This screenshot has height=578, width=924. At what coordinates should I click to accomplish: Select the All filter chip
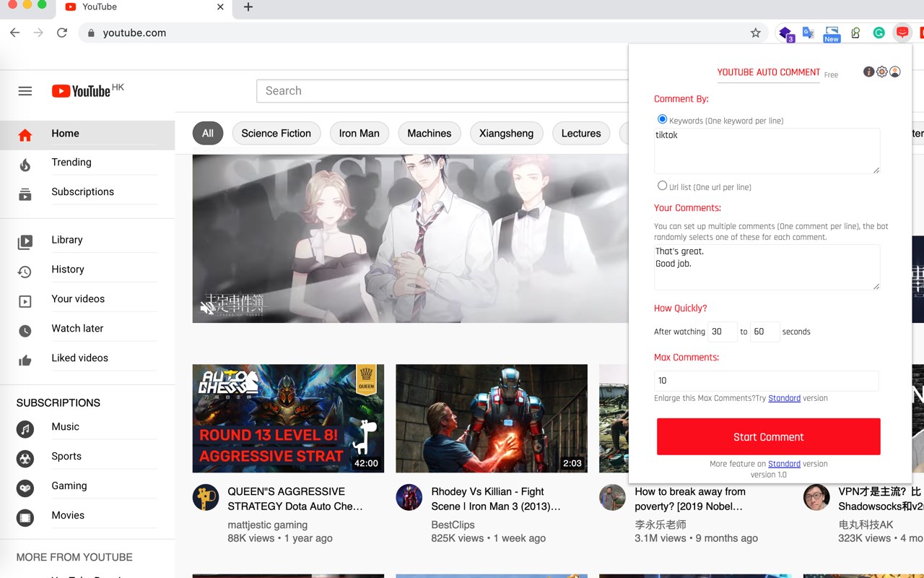pos(208,133)
